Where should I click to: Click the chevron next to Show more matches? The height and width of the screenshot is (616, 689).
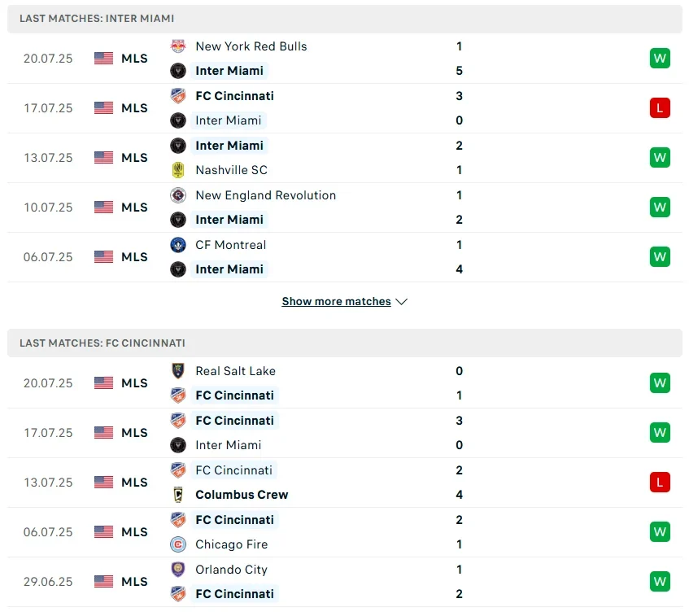(x=401, y=302)
